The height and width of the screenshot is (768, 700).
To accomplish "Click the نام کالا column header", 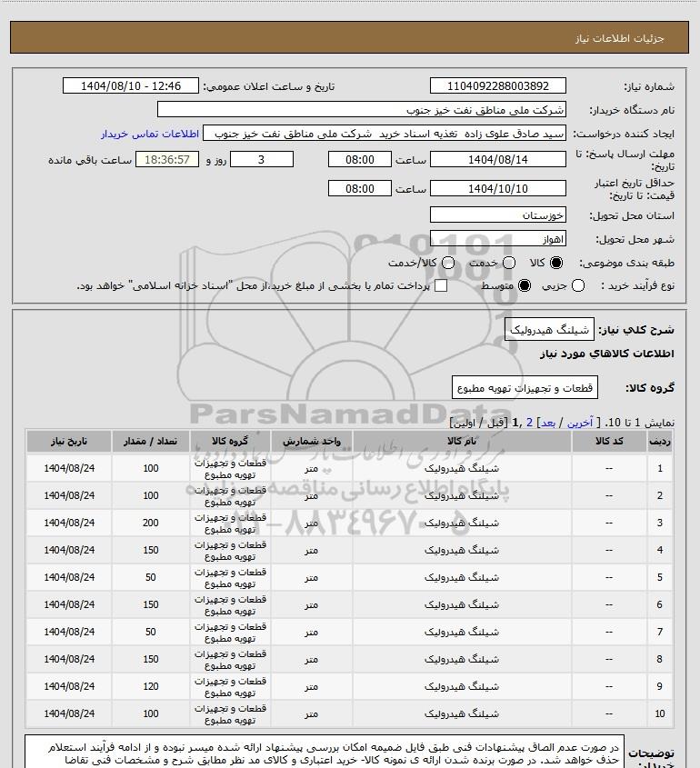I will pos(462,442).
